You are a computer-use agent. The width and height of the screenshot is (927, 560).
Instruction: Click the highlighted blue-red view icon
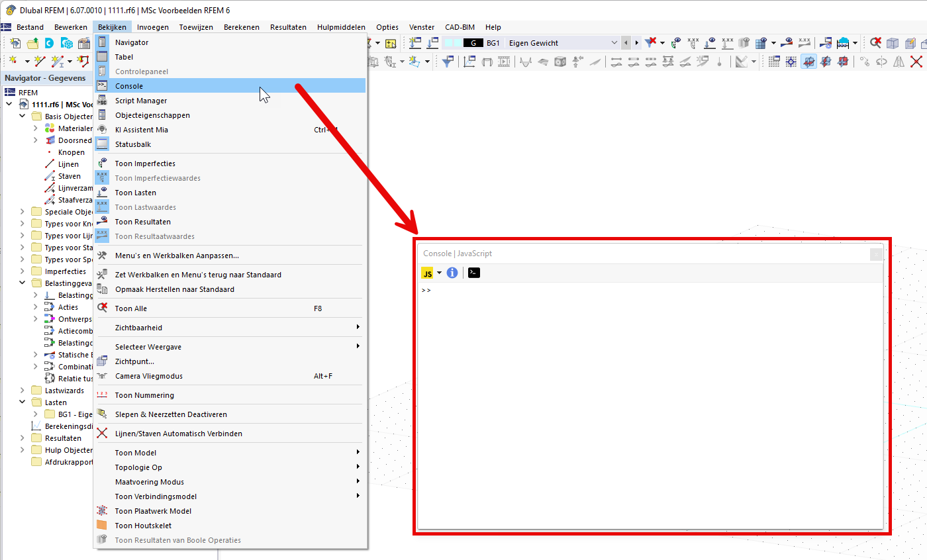tap(808, 62)
